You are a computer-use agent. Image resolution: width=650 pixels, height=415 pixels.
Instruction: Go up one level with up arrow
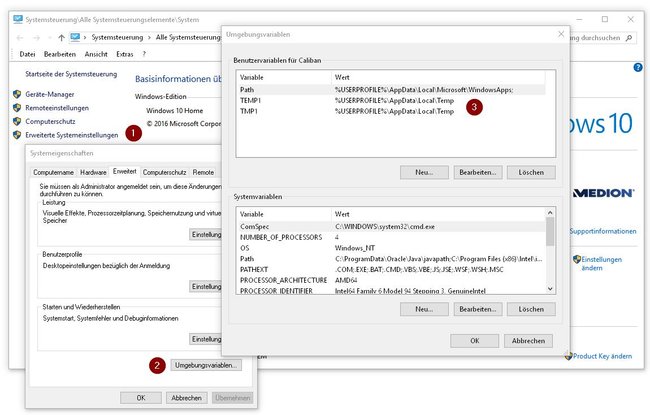tap(61, 38)
